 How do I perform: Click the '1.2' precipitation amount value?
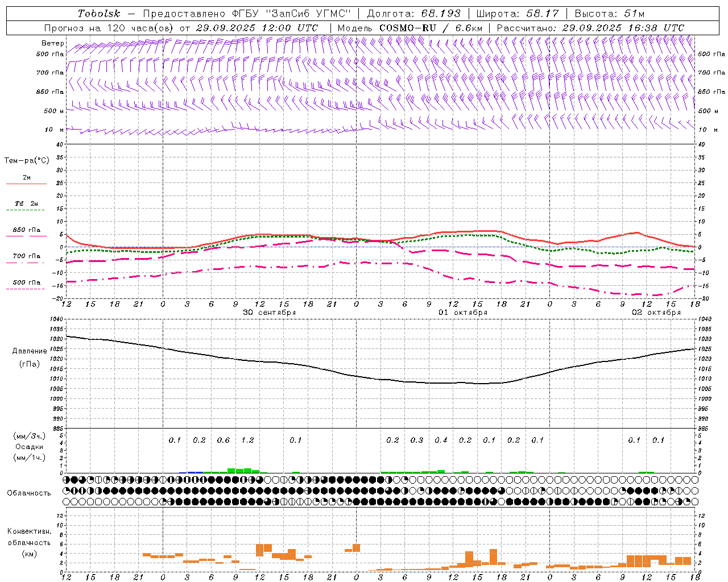coord(247,440)
